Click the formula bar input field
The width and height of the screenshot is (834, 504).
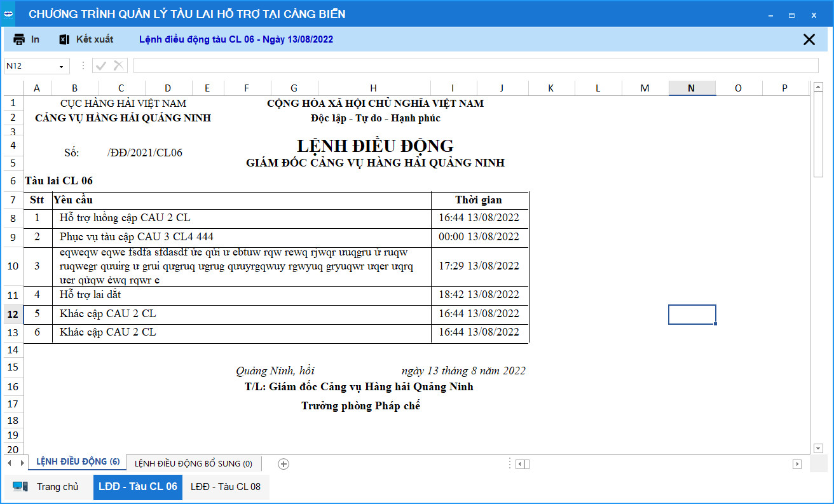(475, 65)
